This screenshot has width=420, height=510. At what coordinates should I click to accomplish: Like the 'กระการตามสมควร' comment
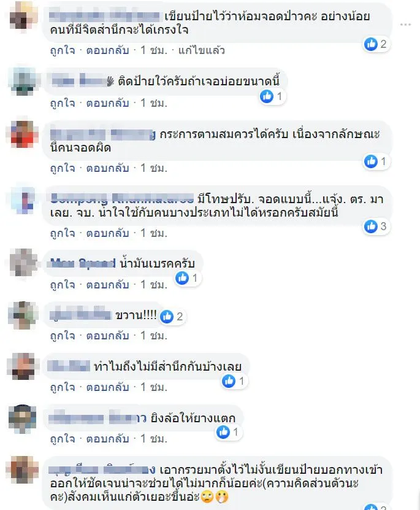coord(63,168)
